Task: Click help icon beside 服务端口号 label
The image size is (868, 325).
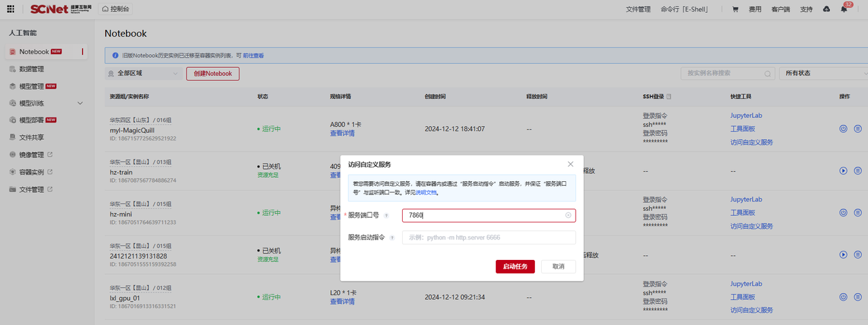Action: (x=386, y=216)
